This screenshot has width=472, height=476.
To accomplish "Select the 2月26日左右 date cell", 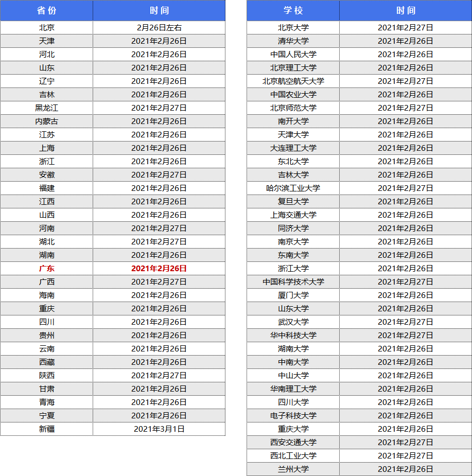I will point(159,28).
